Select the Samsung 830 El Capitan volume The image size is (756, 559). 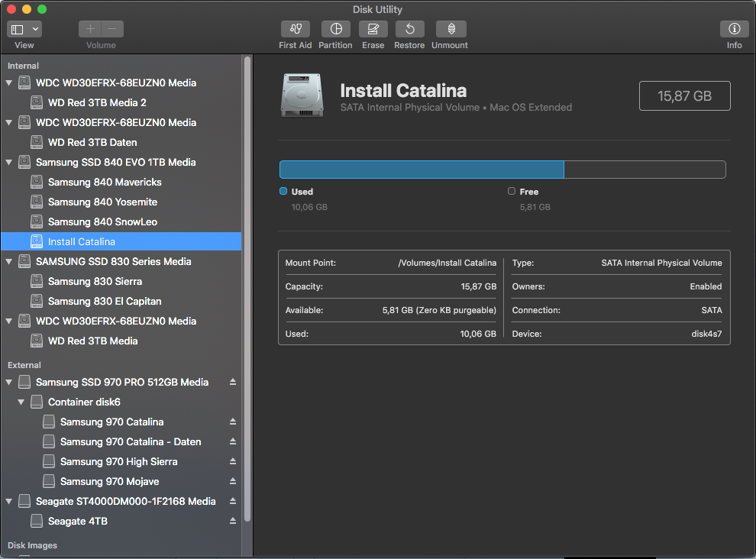pos(121,301)
